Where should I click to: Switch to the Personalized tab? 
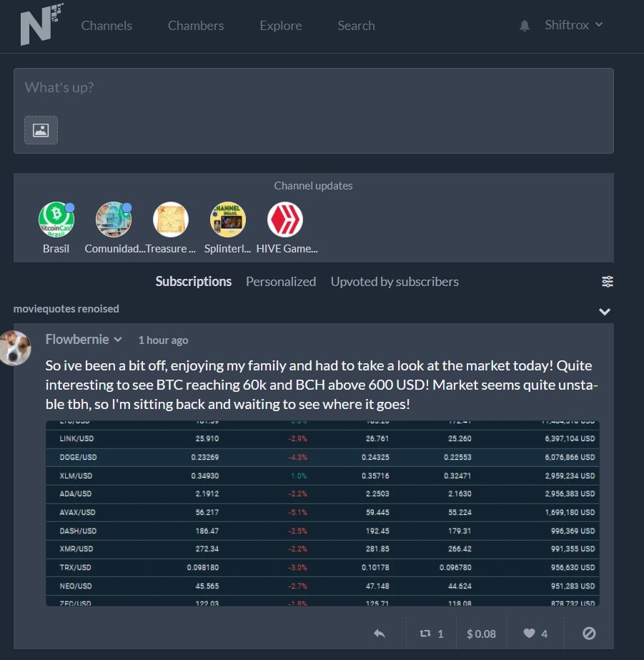point(281,281)
